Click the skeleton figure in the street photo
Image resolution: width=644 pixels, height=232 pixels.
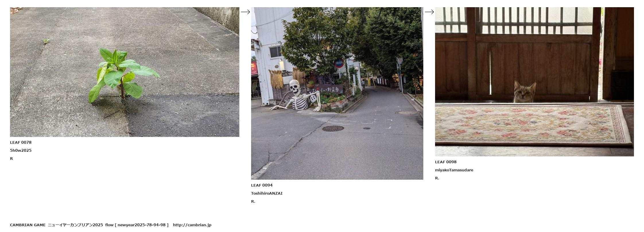point(296,96)
